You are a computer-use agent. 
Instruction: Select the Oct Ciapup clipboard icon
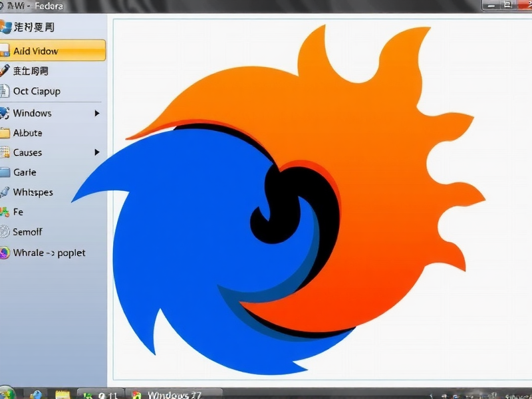[7, 90]
